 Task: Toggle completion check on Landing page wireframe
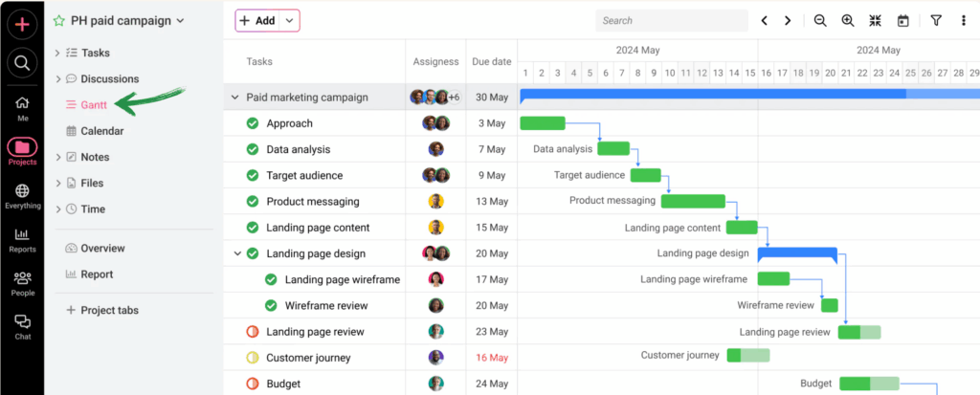click(x=271, y=279)
